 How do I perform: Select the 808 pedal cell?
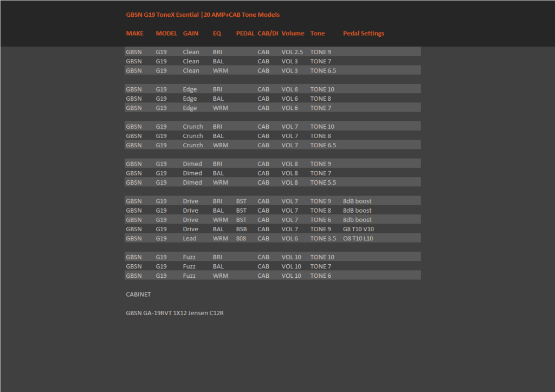tap(241, 239)
